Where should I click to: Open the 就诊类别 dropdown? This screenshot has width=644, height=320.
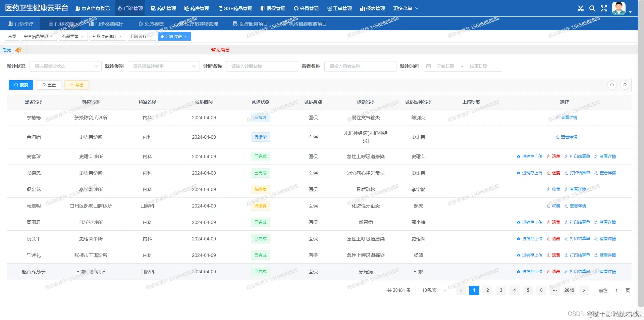[x=164, y=66]
